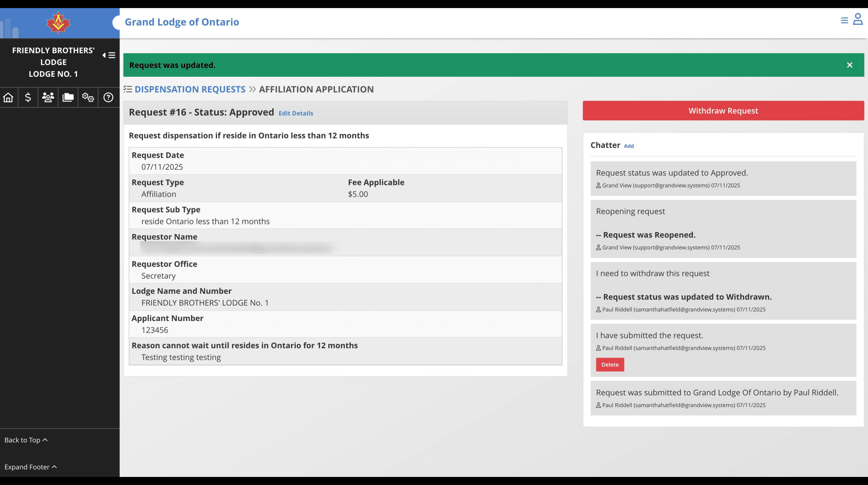Select 'FRIENDLY BROTHERS' LODGE No. 1' value
This screenshot has width=868, height=485.
[205, 303]
